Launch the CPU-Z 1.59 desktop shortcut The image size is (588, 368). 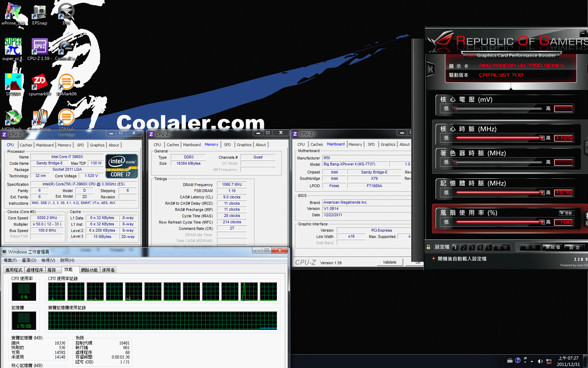(40, 49)
